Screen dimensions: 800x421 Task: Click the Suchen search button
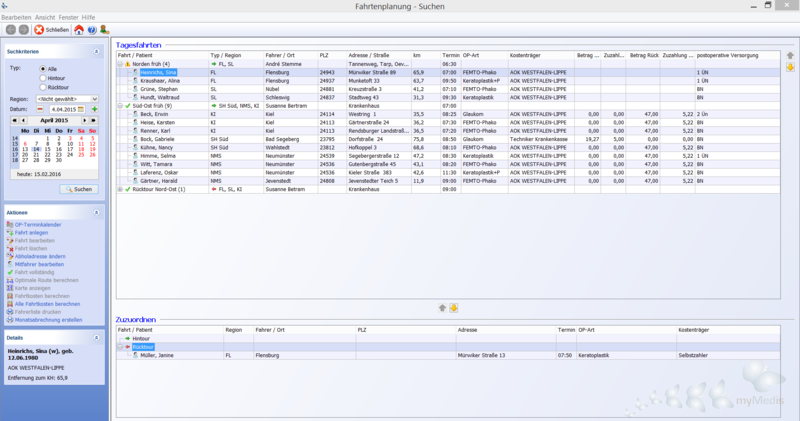coord(79,189)
